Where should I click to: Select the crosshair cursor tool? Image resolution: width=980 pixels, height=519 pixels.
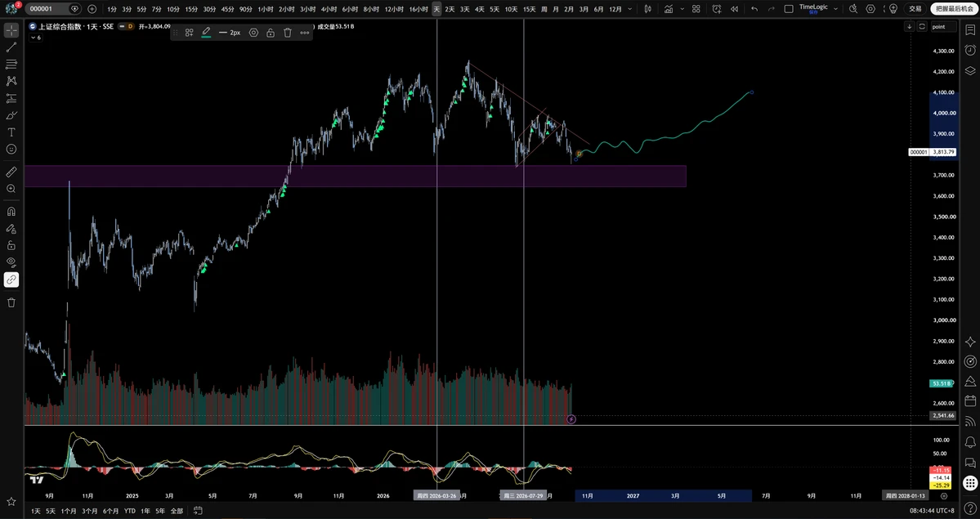pyautogui.click(x=11, y=30)
